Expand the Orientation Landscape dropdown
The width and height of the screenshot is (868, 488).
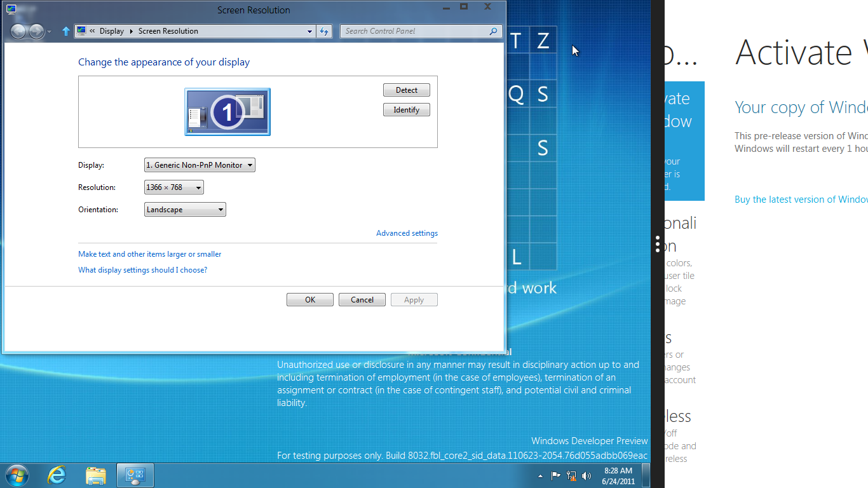pyautogui.click(x=185, y=210)
